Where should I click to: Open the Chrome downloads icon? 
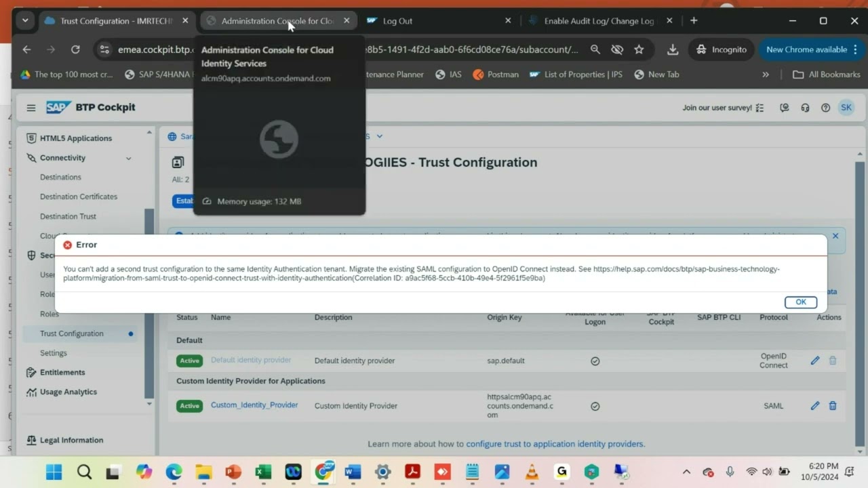click(673, 49)
